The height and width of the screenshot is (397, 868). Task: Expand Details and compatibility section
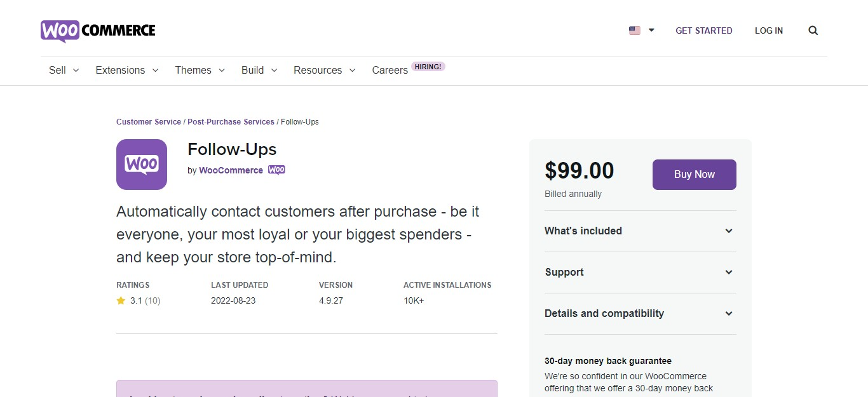(640, 314)
